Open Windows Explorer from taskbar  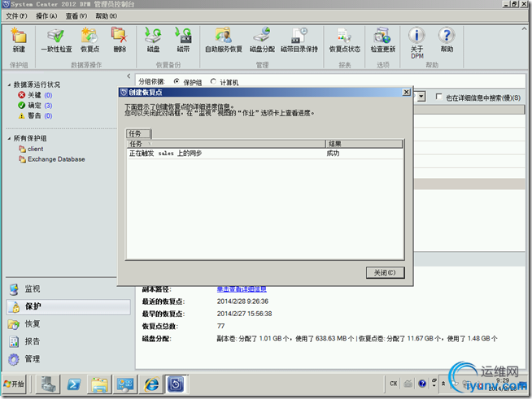coord(99,384)
